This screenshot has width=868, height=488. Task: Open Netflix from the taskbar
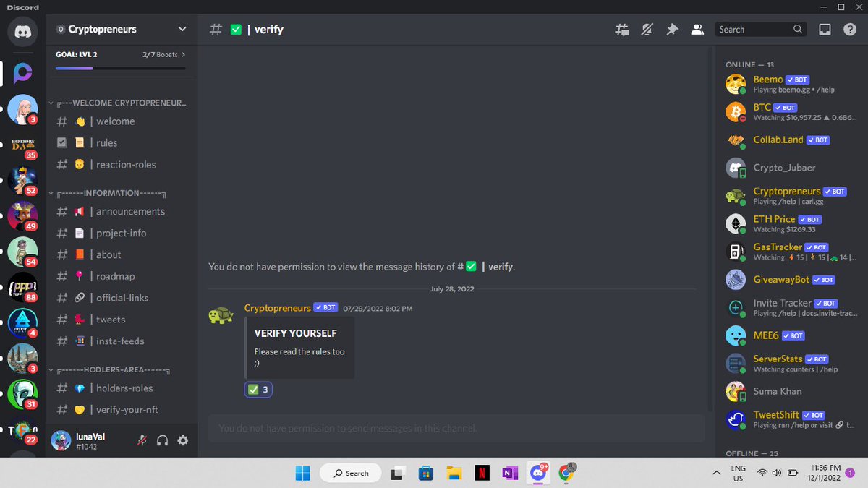tap(482, 473)
